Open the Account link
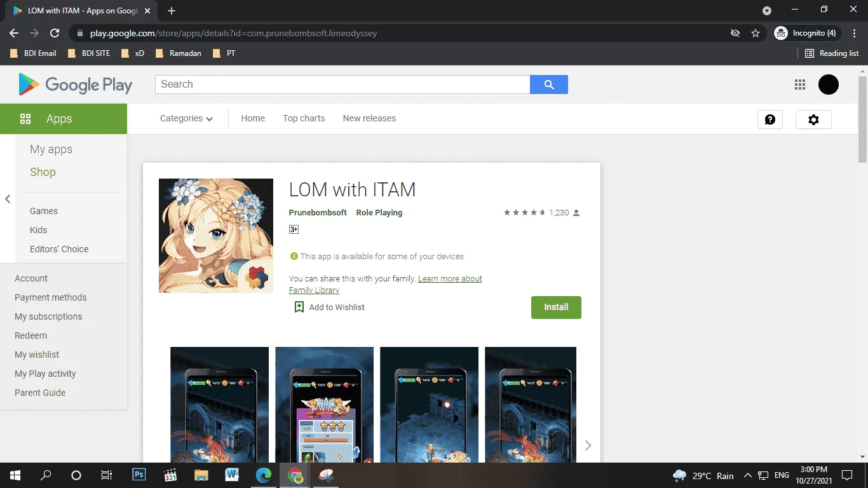 click(31, 278)
